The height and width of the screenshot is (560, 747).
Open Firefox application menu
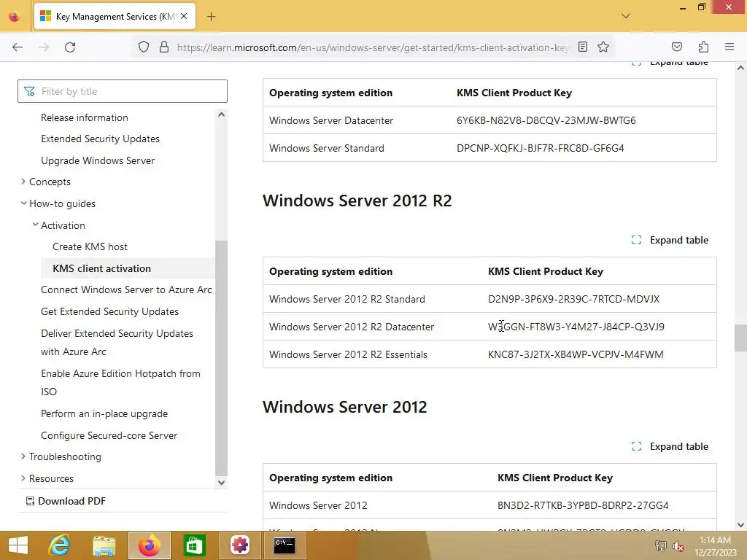tap(729, 47)
